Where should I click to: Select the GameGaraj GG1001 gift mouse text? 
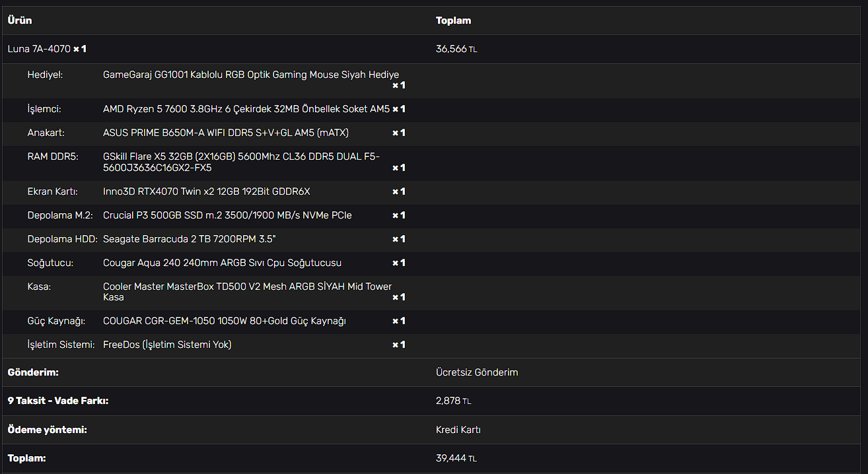pyautogui.click(x=250, y=75)
